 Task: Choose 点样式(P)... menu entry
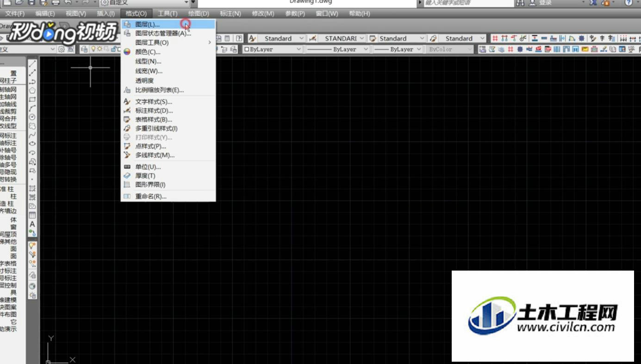point(168,146)
